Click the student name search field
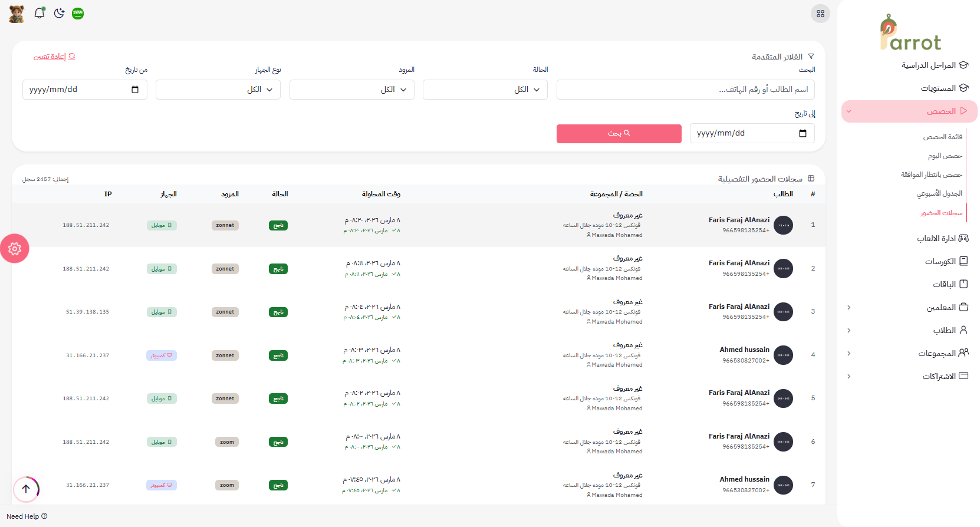Screen dimensions: 980x527 pos(685,90)
